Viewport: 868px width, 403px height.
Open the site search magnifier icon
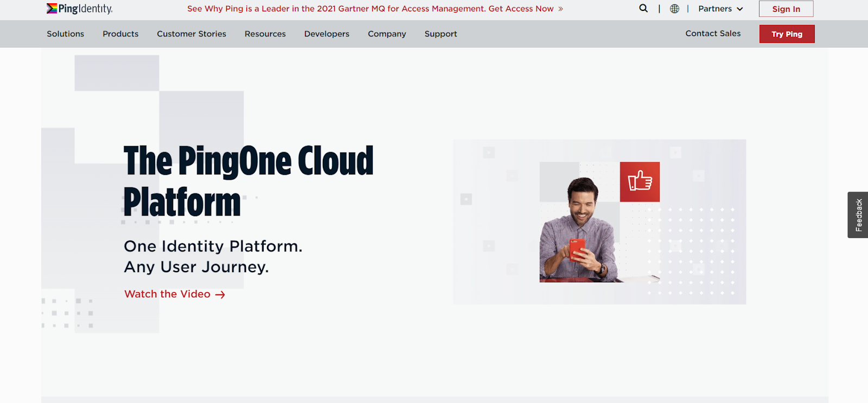click(x=643, y=8)
